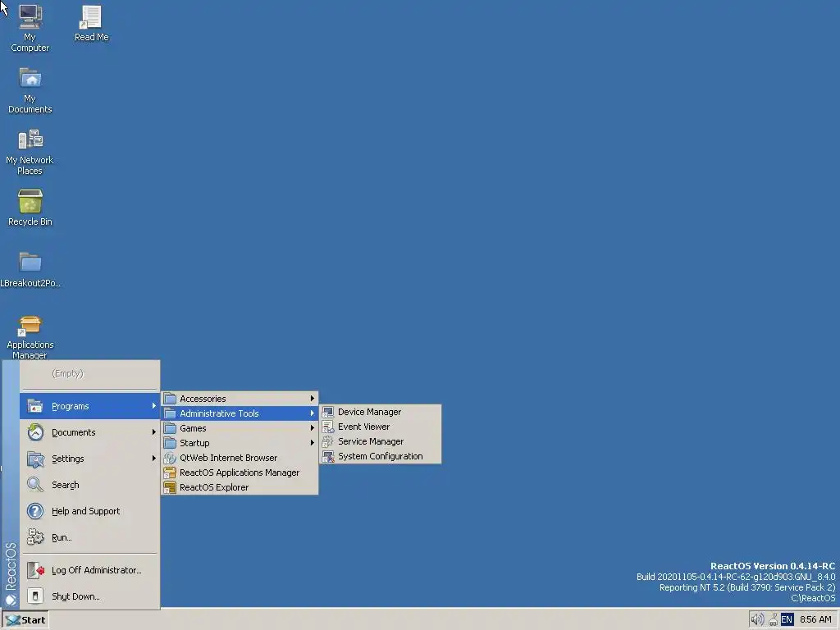
Task: Open Device Manager from Administrative Tools
Action: click(x=381, y=412)
